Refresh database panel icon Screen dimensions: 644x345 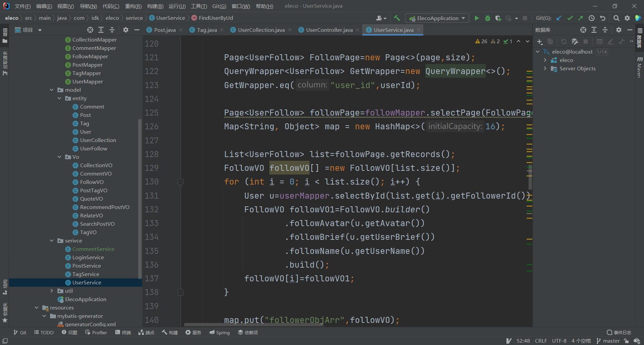564,42
